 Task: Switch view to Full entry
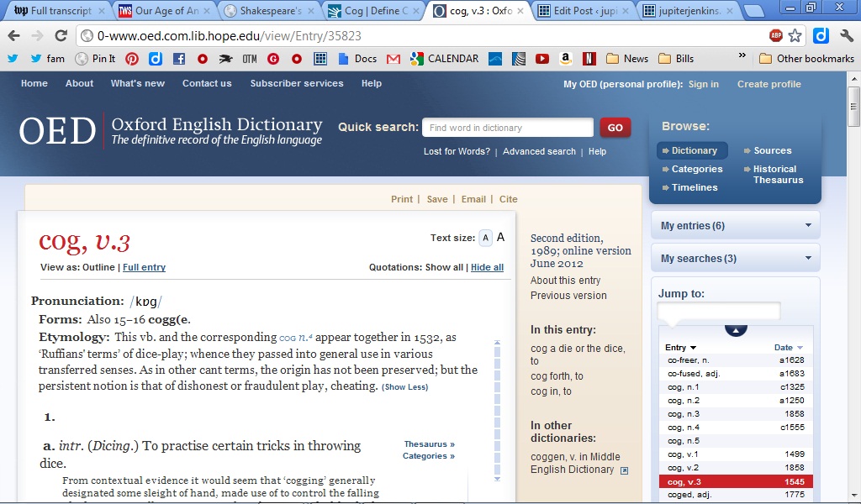pos(144,268)
